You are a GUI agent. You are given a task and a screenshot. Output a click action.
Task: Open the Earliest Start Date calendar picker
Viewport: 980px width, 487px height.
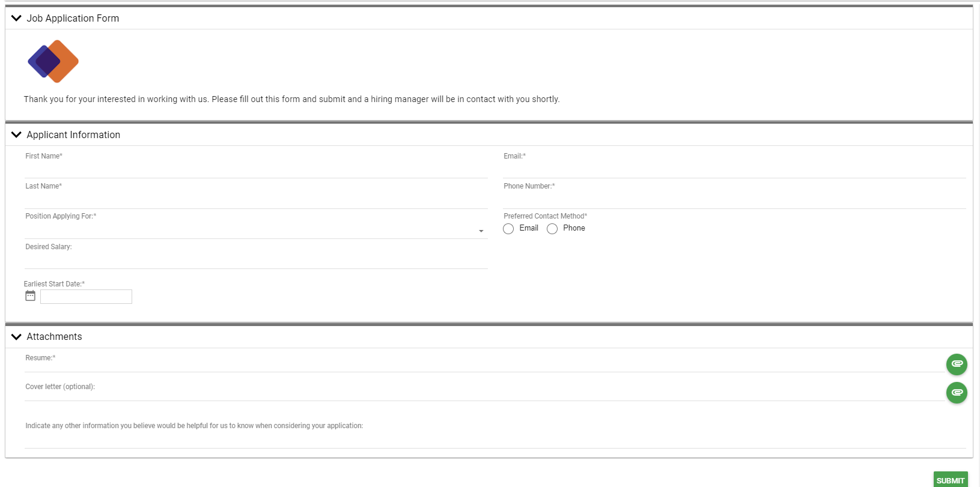[x=31, y=296]
